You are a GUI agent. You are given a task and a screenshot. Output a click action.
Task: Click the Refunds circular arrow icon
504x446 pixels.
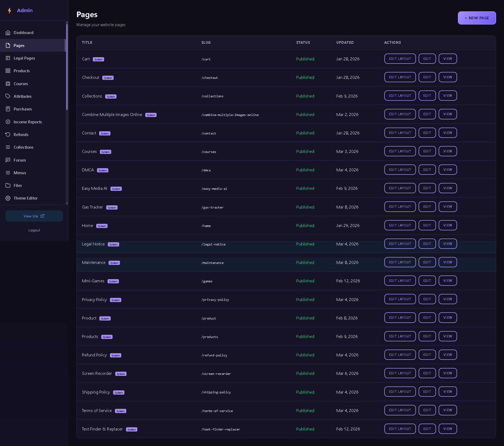(8, 134)
